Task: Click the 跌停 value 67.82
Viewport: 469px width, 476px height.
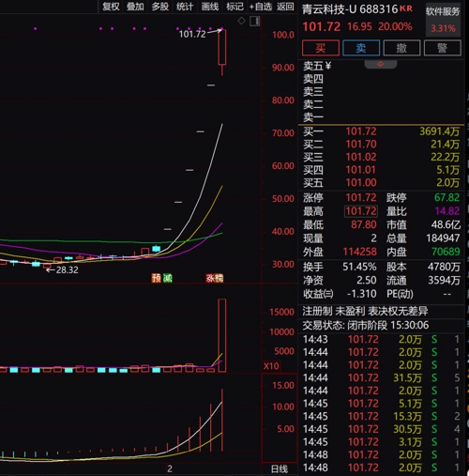Action: coord(447,198)
